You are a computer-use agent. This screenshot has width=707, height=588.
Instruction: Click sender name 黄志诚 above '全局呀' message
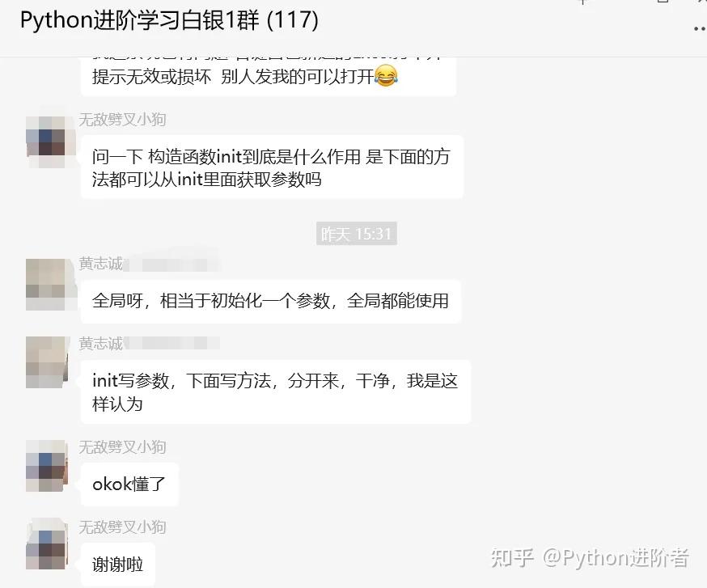(x=101, y=264)
